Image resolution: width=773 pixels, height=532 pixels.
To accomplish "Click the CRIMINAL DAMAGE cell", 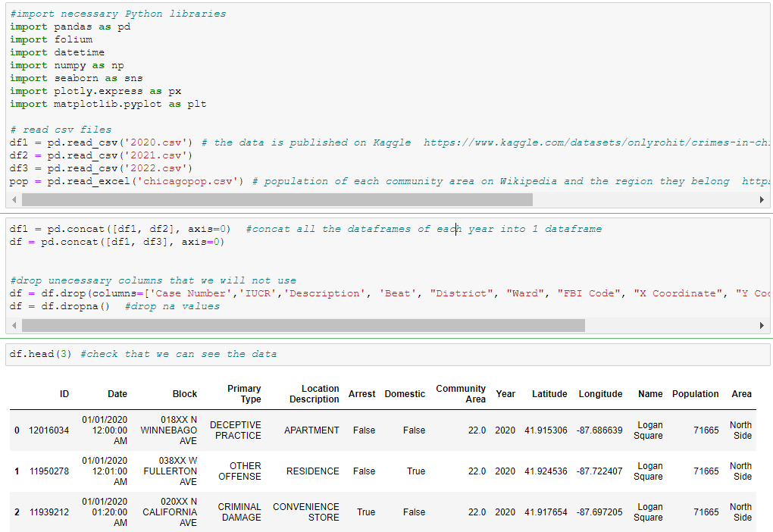I will (x=239, y=512).
